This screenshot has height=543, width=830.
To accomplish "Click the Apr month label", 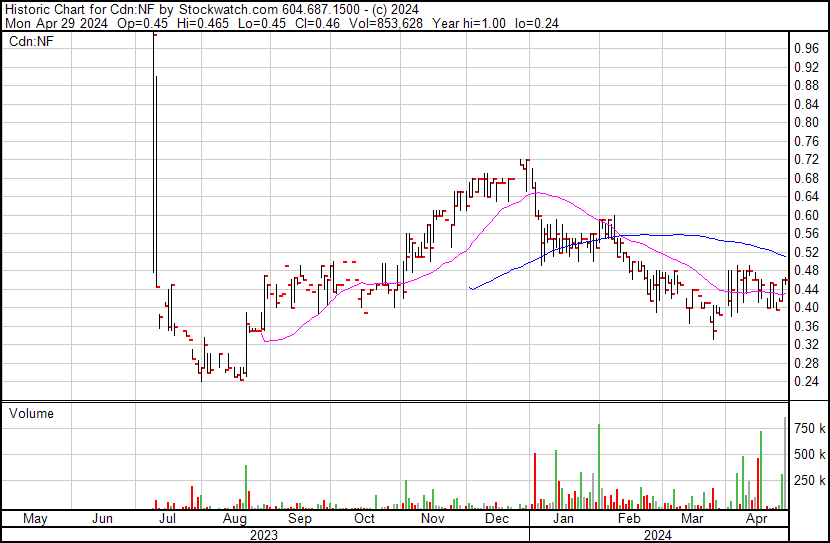I will pos(756,518).
